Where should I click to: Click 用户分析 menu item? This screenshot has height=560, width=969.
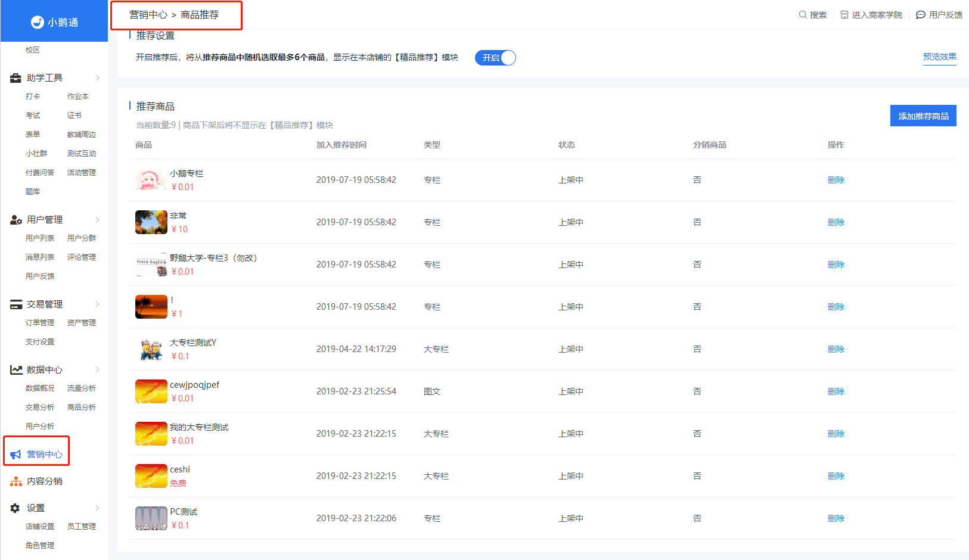(40, 427)
